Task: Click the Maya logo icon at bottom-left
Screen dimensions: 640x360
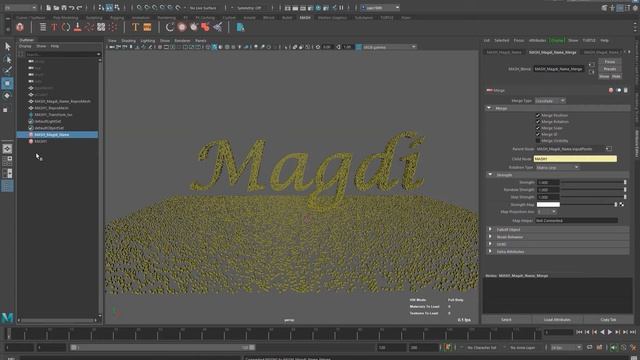Action: coord(7,317)
